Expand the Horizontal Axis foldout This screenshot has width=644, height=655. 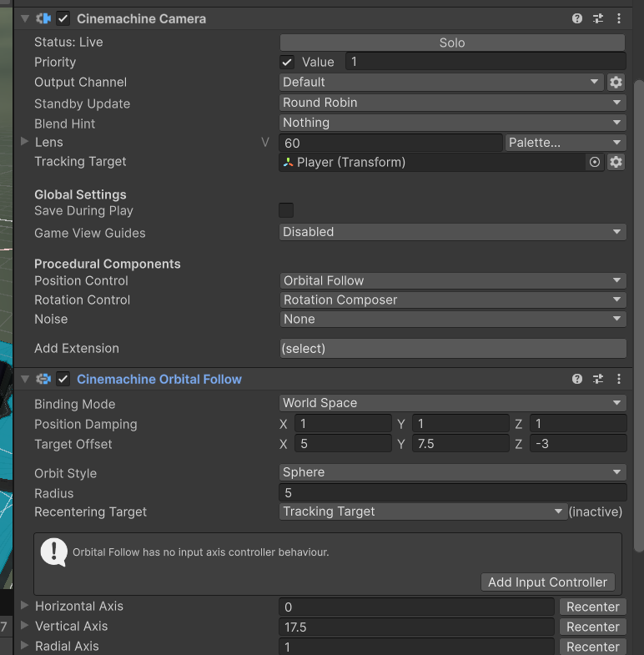25,606
